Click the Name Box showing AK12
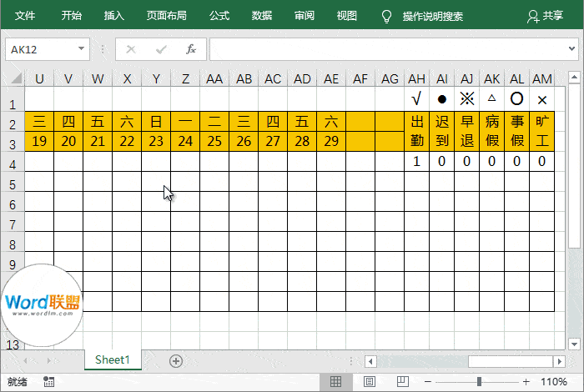The height and width of the screenshot is (392, 584). click(41, 49)
